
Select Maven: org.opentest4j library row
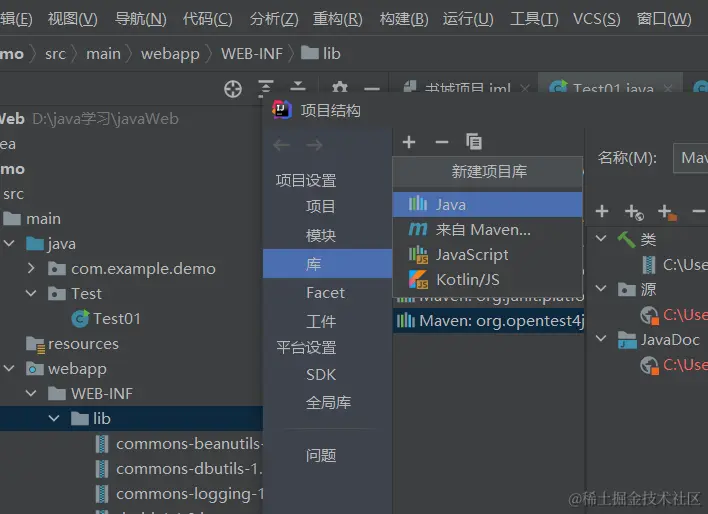489,321
